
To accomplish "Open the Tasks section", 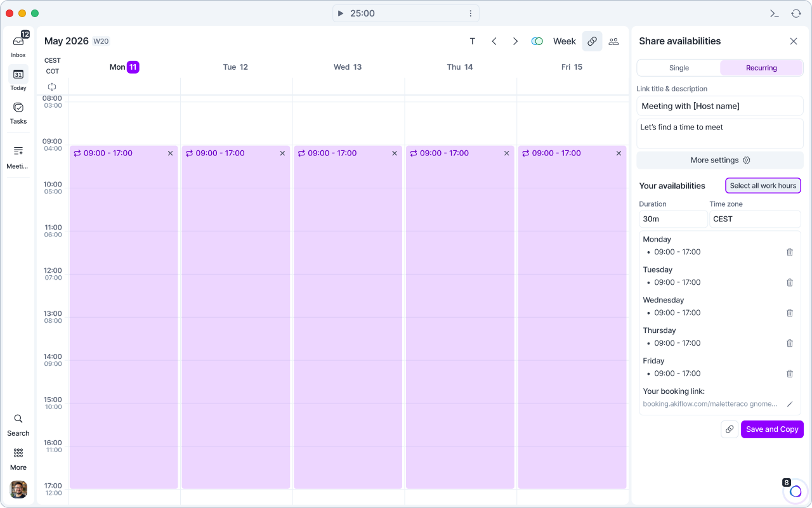I will coord(18,112).
